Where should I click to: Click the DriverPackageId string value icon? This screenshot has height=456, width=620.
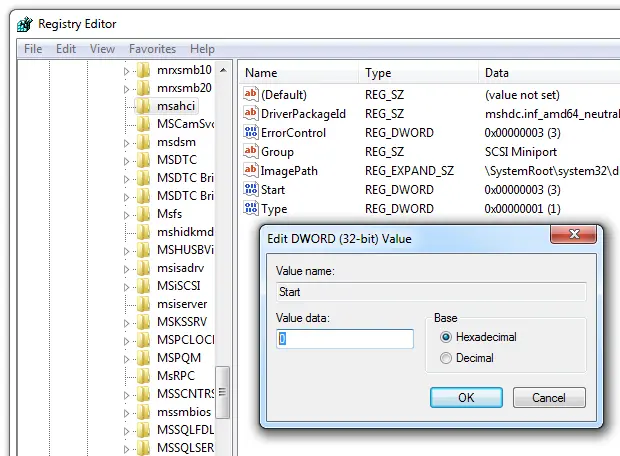tap(251, 113)
